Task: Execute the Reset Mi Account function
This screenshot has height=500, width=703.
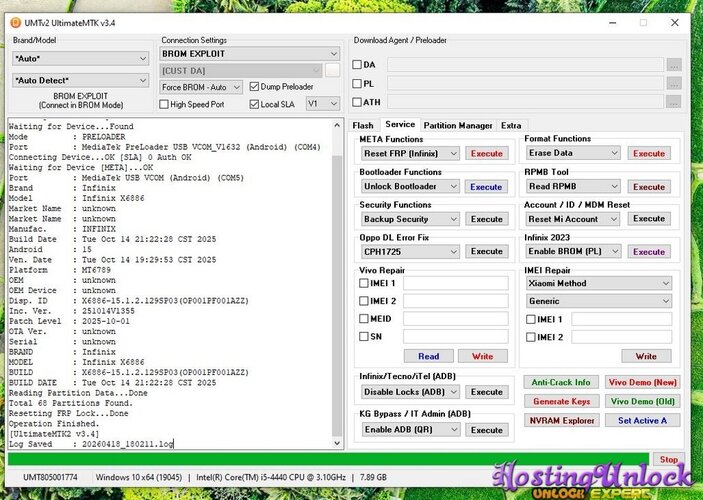Action: click(649, 219)
